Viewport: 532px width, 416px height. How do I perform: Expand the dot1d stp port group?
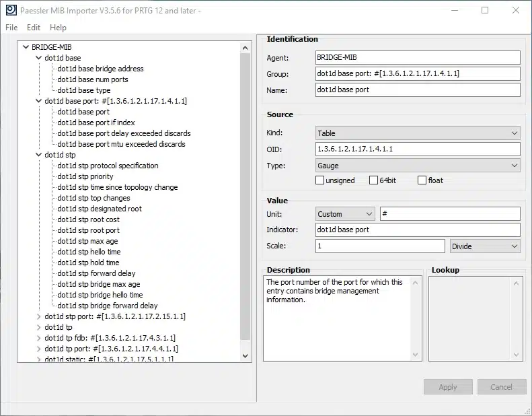coord(39,316)
